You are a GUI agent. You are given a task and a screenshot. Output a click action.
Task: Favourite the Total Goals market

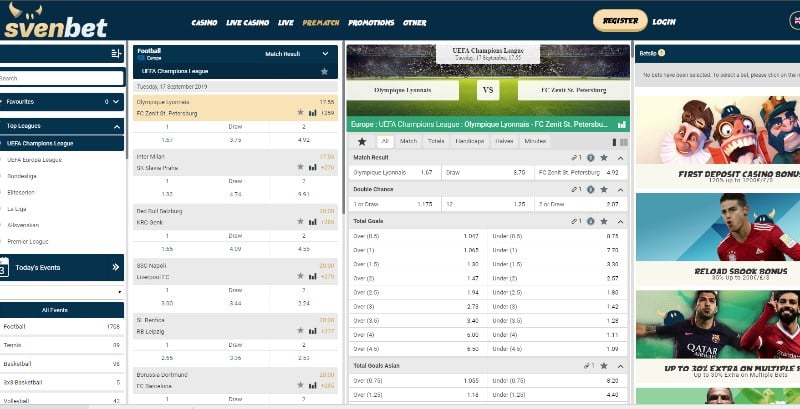click(x=604, y=221)
